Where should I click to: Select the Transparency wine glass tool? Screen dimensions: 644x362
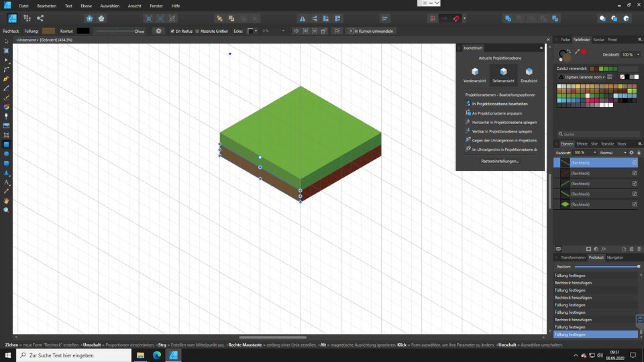click(6, 116)
